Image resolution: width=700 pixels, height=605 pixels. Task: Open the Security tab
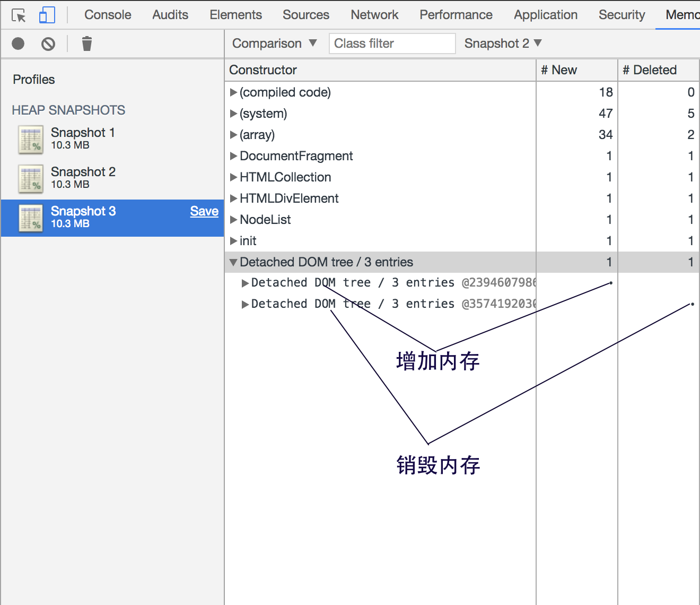coord(622,15)
